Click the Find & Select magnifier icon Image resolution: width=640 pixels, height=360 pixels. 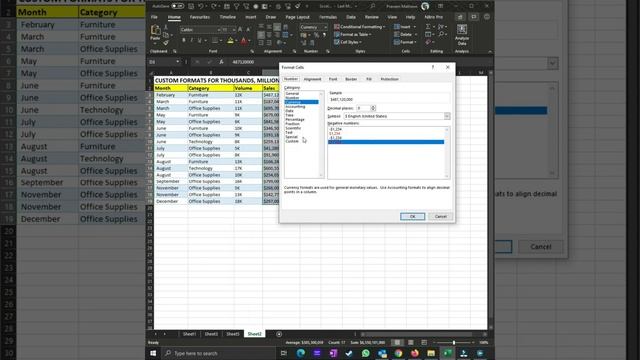[x=441, y=34]
